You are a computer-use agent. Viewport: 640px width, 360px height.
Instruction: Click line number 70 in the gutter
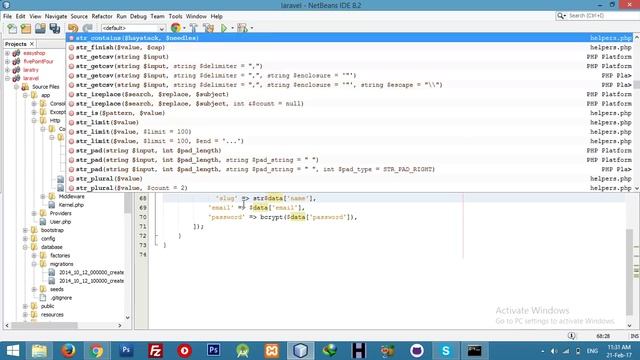[142, 217]
